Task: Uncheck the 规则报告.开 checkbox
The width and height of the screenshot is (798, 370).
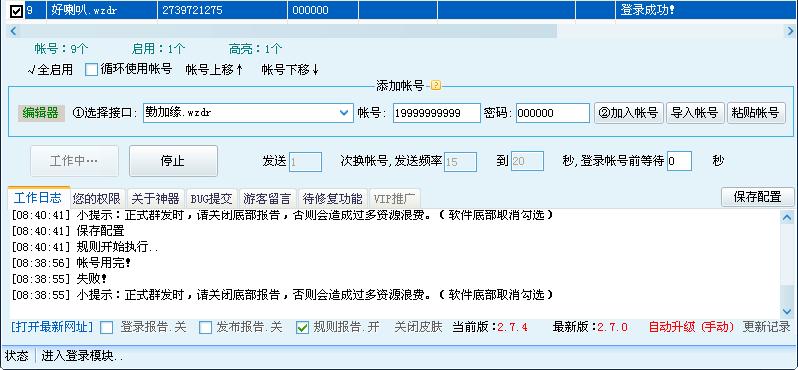Action: point(302,328)
